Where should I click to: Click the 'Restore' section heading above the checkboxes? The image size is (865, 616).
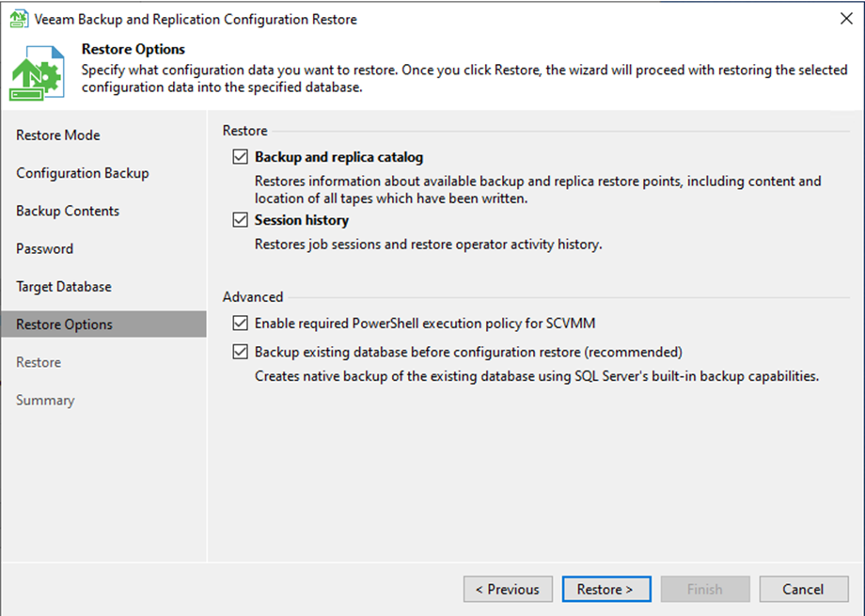point(245,131)
